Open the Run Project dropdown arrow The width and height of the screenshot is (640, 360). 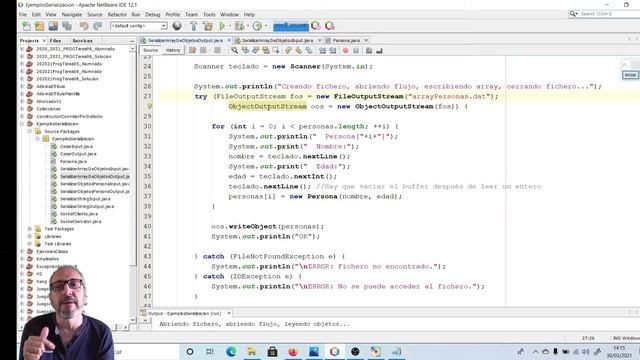pos(229,26)
